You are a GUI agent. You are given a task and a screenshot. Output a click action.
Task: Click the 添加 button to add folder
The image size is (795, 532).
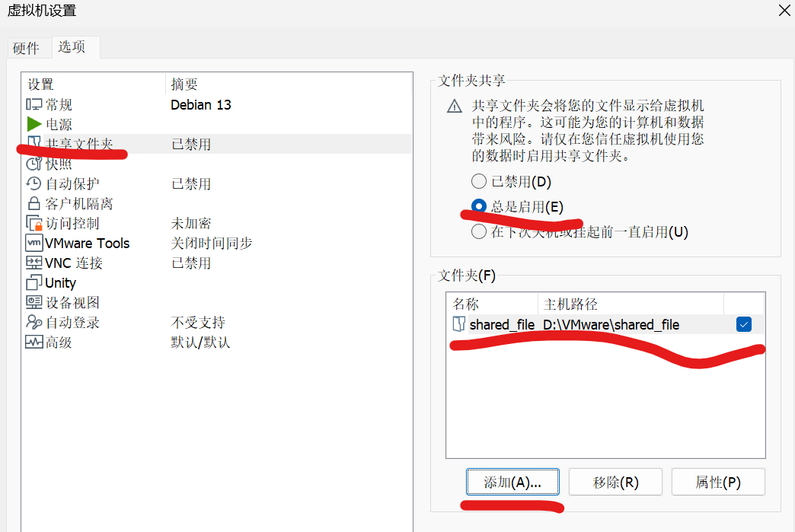[x=512, y=481]
